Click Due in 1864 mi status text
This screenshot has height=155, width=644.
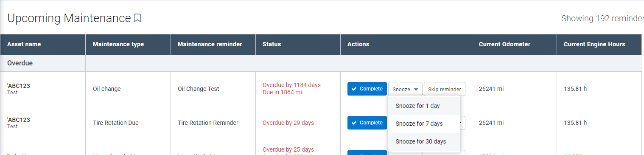282,92
